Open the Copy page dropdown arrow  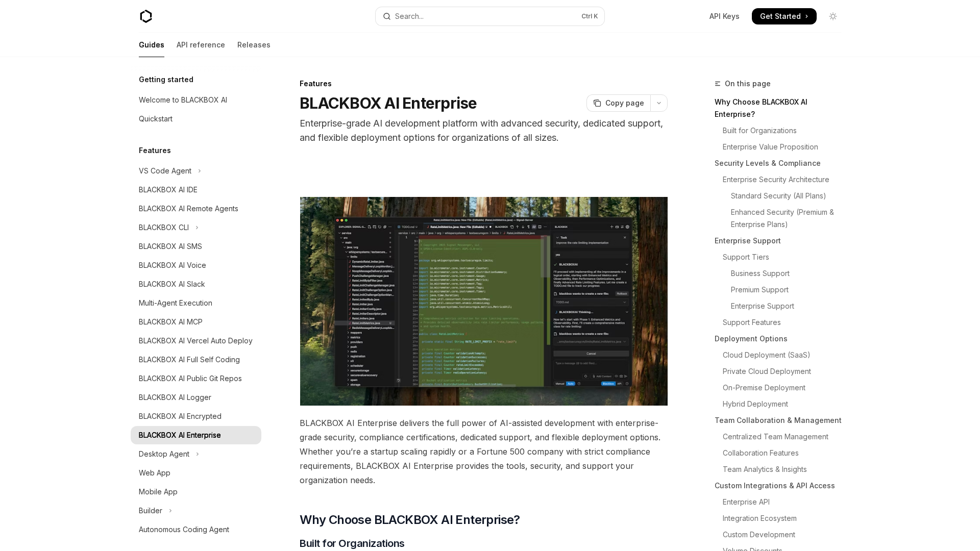659,103
